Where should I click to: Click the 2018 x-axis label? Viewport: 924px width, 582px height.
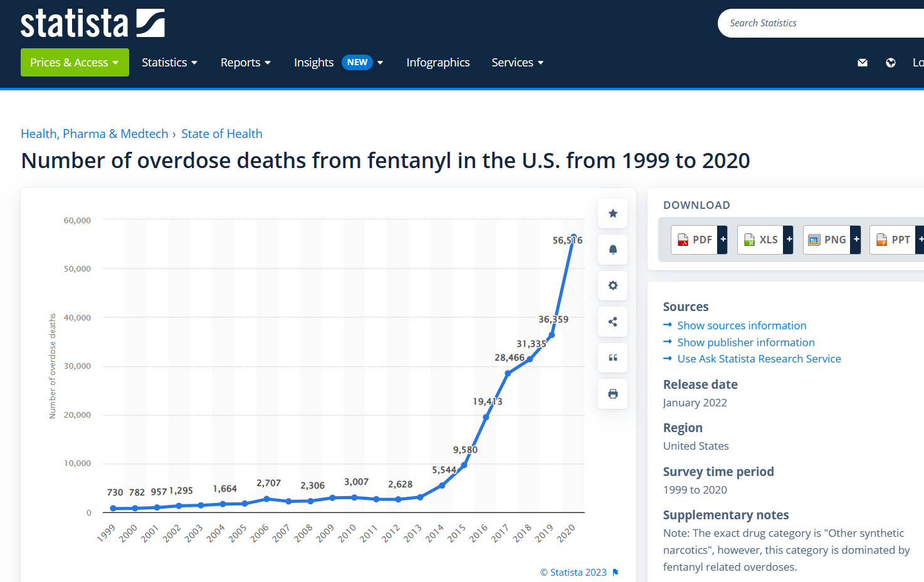522,533
